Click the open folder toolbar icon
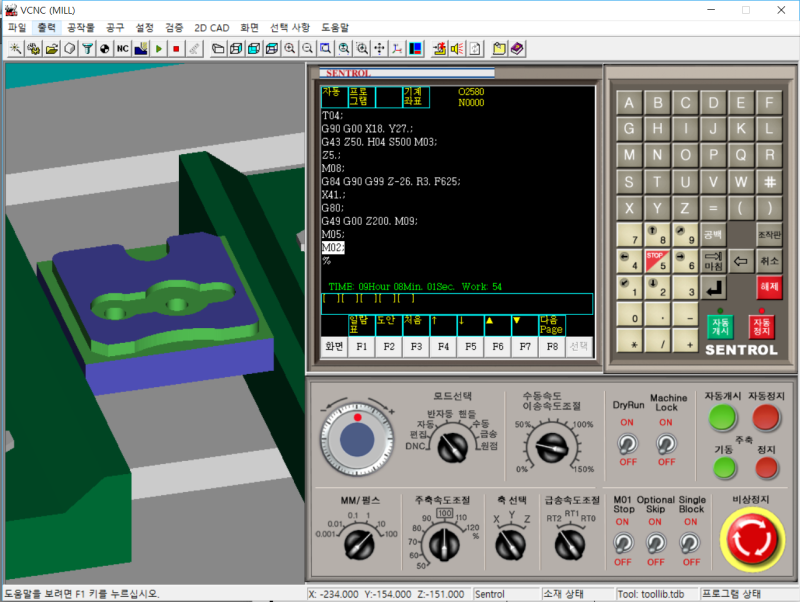 51,48
